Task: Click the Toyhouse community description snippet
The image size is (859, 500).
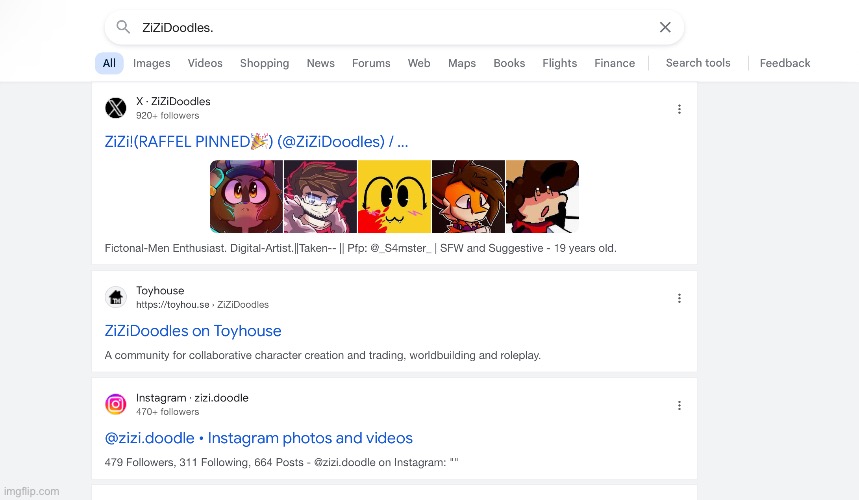Action: (323, 355)
